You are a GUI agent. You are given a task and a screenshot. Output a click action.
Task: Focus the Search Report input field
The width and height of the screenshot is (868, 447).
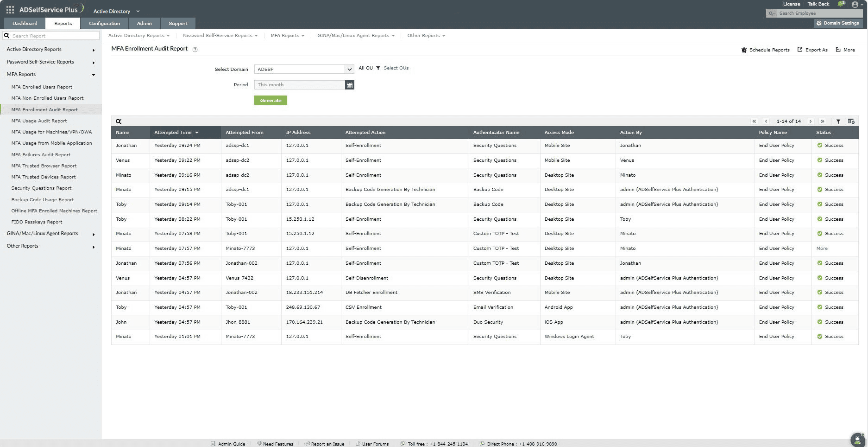click(x=51, y=36)
